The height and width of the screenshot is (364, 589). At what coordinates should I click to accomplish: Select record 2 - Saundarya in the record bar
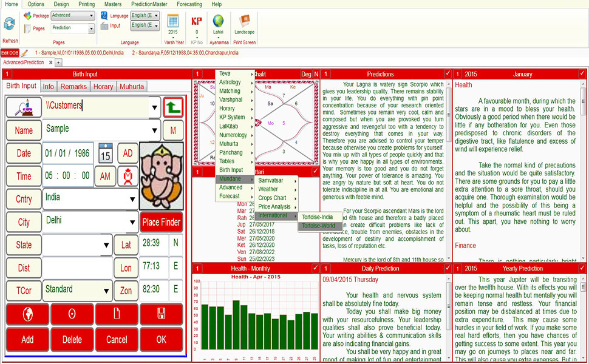click(185, 53)
